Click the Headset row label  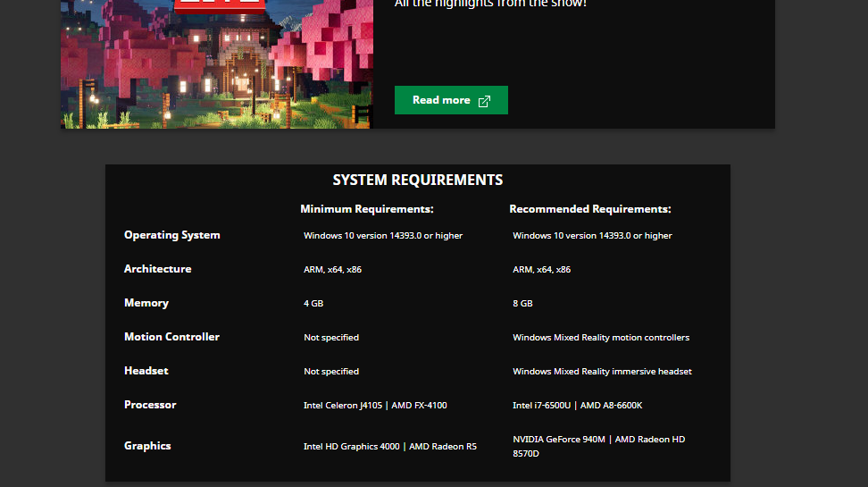146,371
